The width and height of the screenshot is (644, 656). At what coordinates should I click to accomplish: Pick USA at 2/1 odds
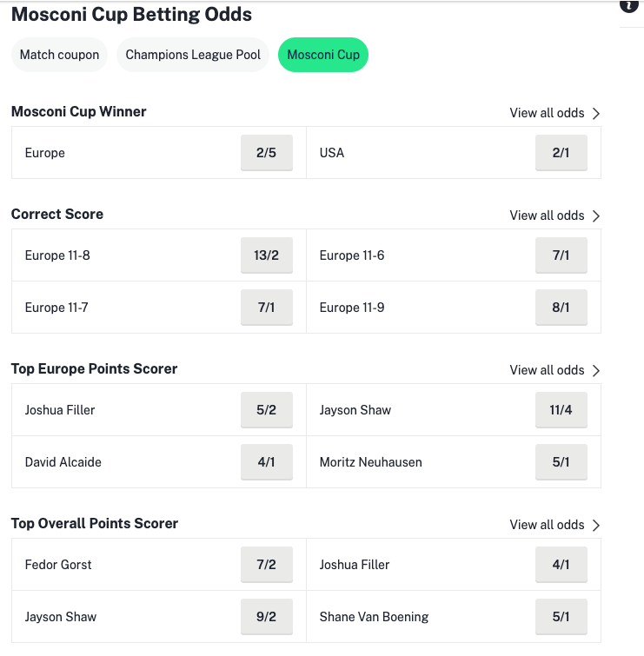561,153
